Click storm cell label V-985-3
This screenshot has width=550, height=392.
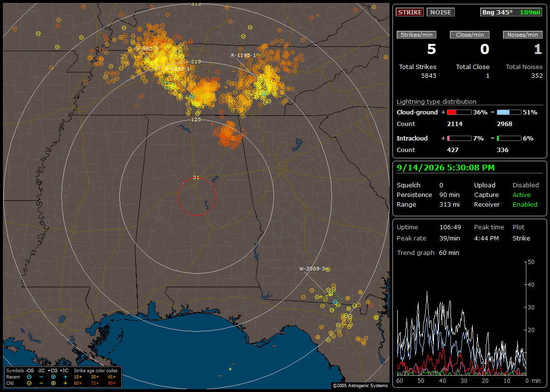click(x=147, y=49)
